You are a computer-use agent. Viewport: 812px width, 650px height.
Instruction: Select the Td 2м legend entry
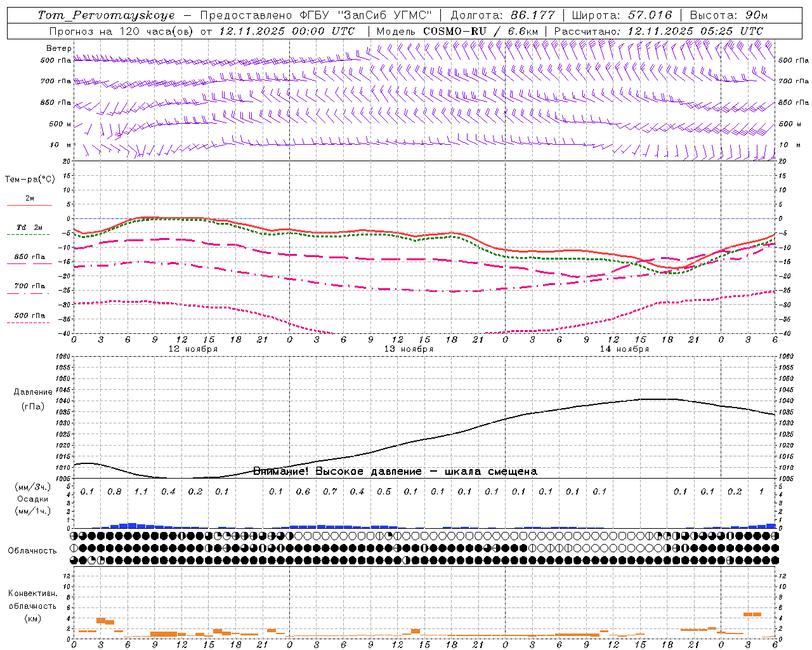tap(29, 227)
